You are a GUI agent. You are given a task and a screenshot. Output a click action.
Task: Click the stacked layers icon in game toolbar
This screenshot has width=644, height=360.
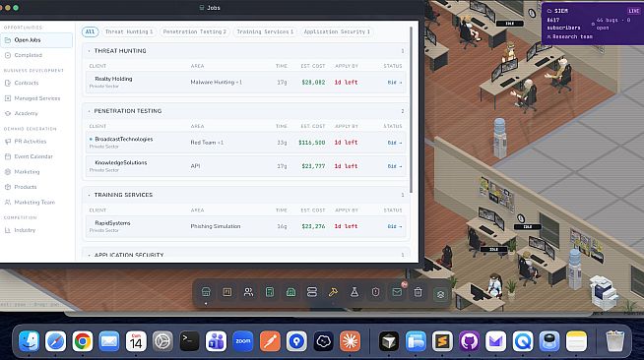click(x=440, y=294)
